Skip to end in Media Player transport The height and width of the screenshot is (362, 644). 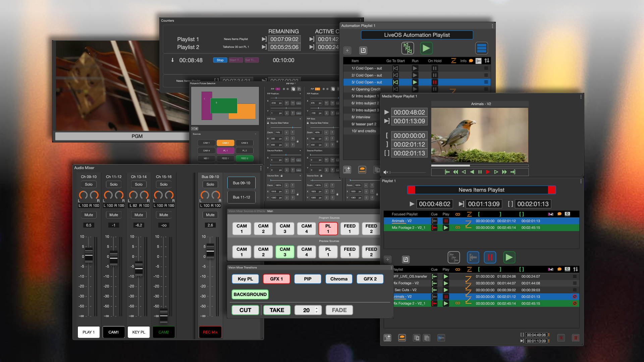coord(513,172)
